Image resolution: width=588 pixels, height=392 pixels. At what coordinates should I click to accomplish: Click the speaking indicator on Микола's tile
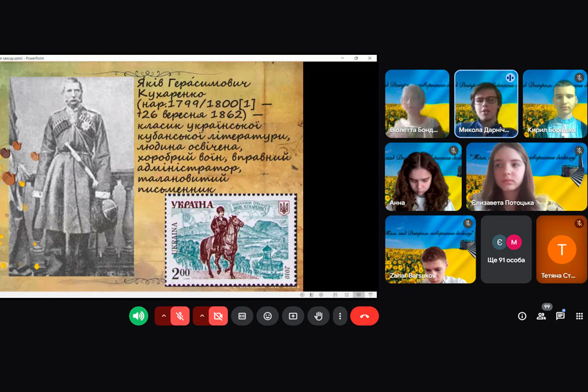[510, 78]
